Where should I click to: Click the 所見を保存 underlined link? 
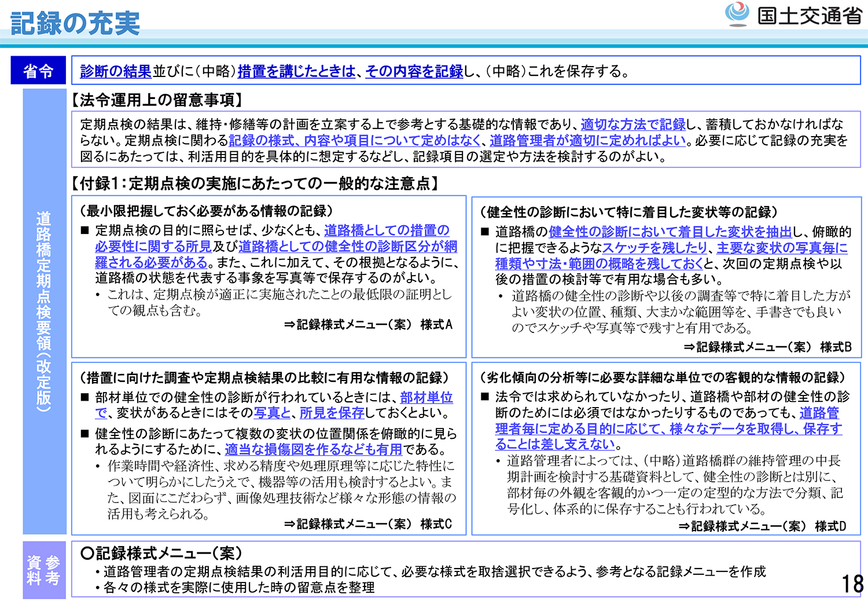(x=332, y=413)
